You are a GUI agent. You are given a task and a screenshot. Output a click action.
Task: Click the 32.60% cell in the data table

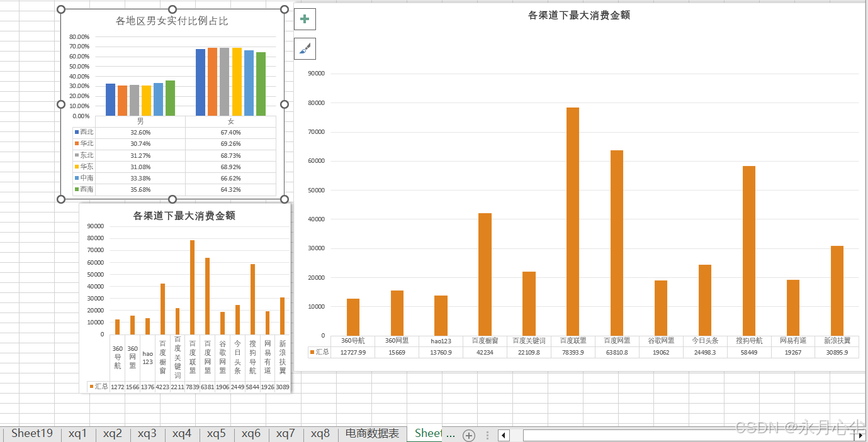(140, 133)
